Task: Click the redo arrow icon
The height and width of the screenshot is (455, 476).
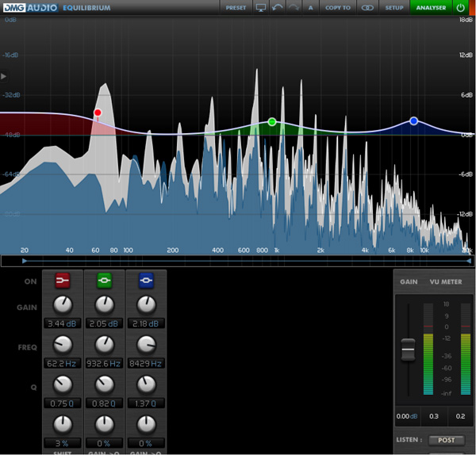Action: [293, 7]
